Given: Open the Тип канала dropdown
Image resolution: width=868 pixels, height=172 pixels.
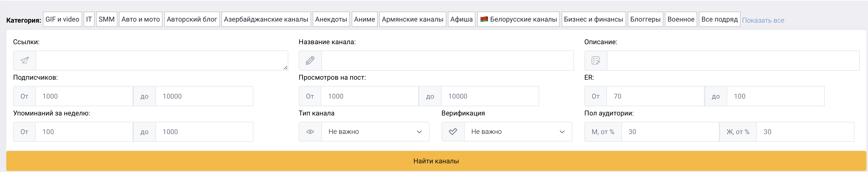Looking at the screenshot, I should [x=375, y=132].
